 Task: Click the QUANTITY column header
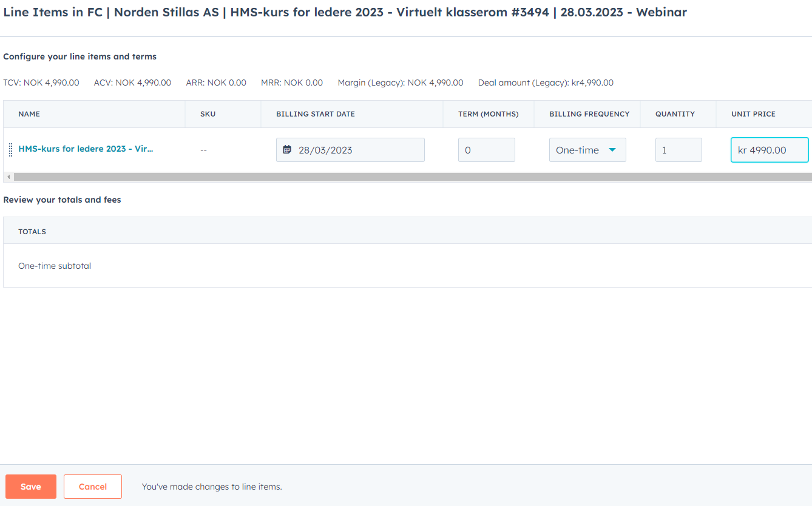point(675,114)
